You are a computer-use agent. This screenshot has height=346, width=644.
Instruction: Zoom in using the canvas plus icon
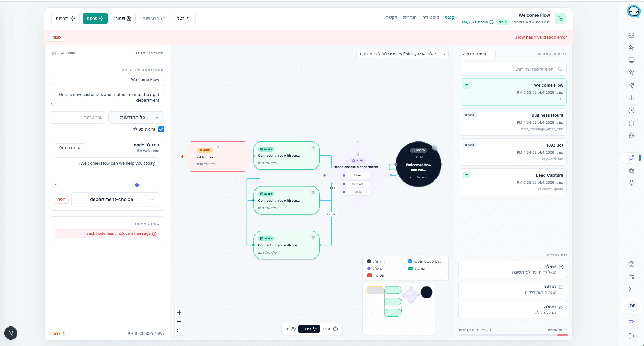coord(179,313)
